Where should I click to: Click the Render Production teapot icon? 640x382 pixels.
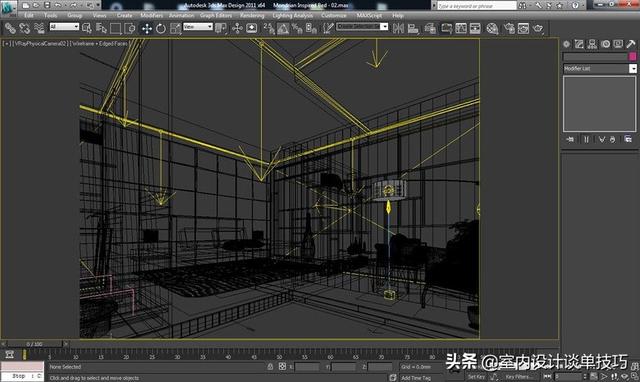[538, 28]
